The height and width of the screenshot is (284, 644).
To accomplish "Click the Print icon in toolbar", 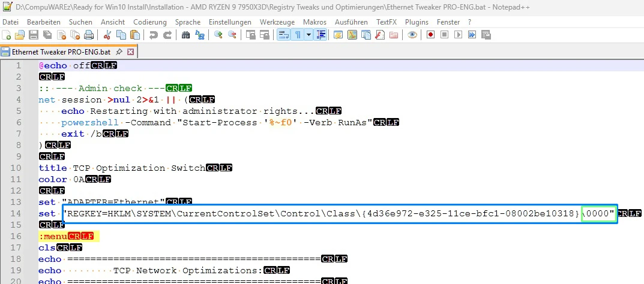I will pos(89,35).
